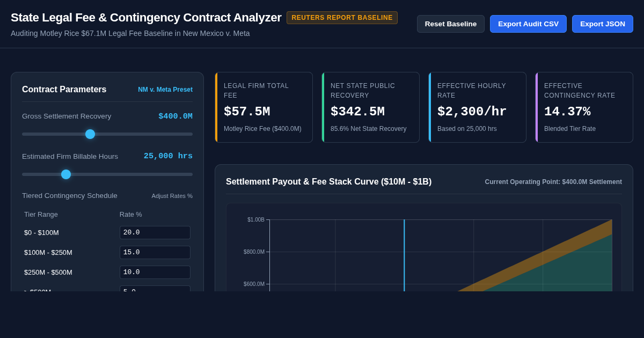The height and width of the screenshot is (338, 644).
Task: Click the Based on 25,000 hrs caption
Action: point(467,129)
